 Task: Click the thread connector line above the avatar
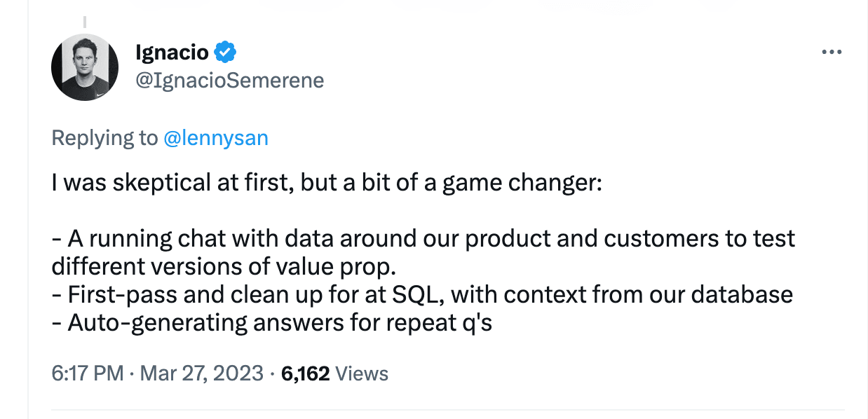(x=84, y=22)
